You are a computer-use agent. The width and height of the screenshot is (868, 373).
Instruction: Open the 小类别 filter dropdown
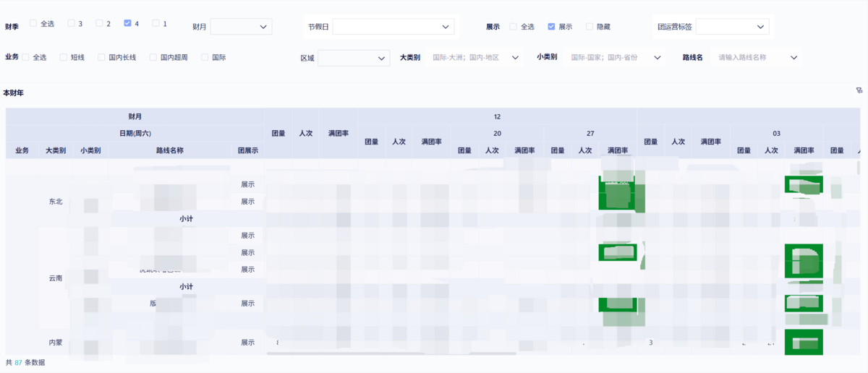[614, 57]
